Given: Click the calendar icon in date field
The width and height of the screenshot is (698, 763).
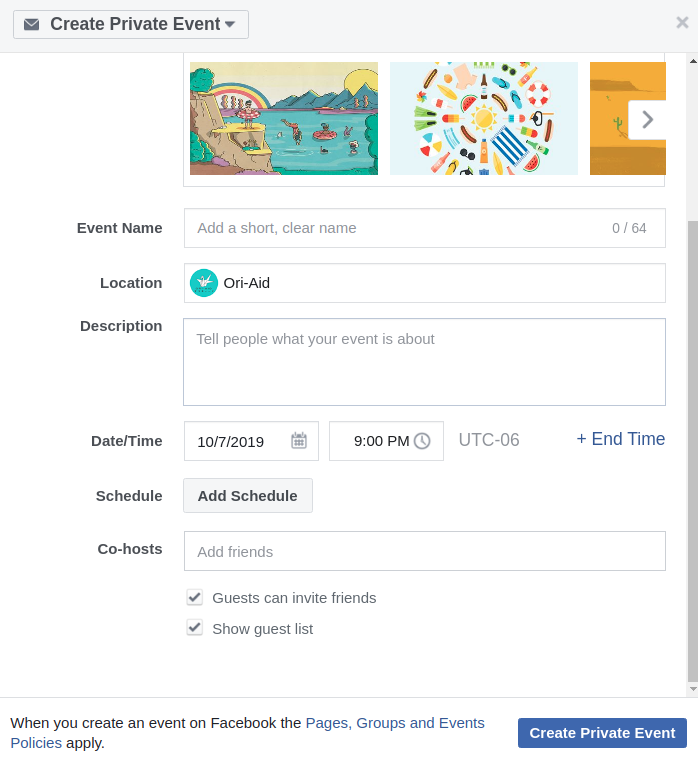Looking at the screenshot, I should [x=299, y=441].
